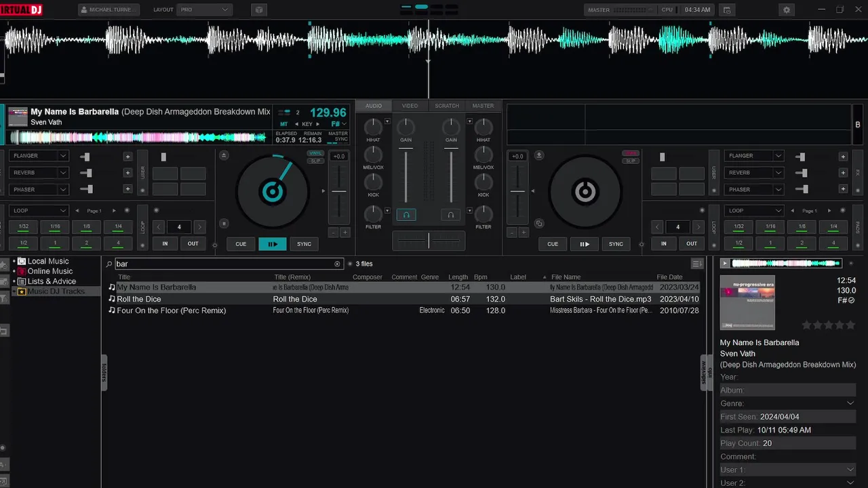Click pitch plus button on right deck
The height and width of the screenshot is (488, 868).
pos(524,232)
